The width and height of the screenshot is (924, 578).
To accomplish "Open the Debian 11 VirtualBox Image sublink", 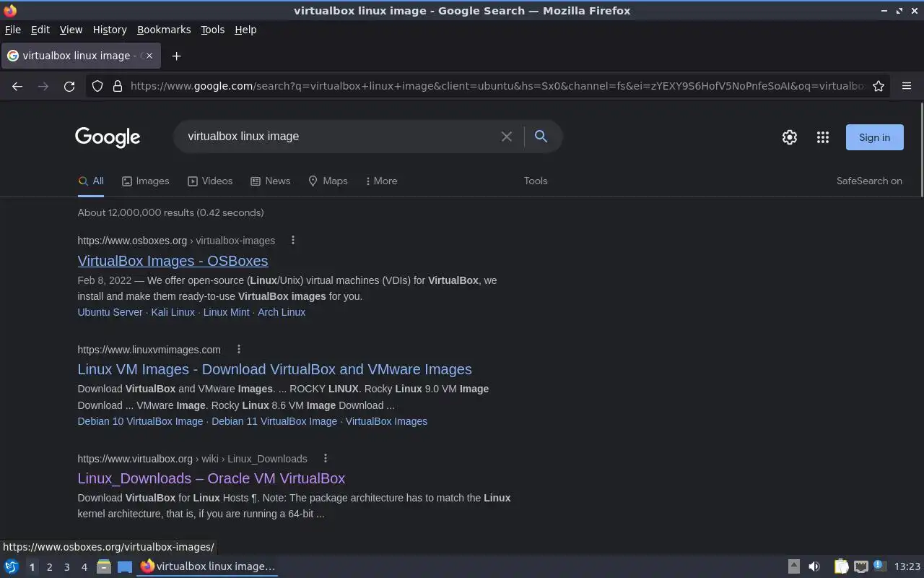I will pos(274,421).
